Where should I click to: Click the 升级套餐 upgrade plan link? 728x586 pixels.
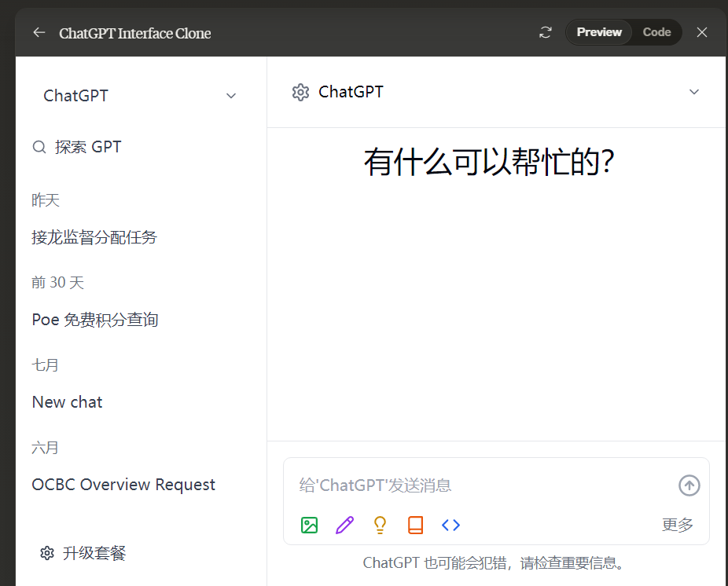pyautogui.click(x=94, y=553)
